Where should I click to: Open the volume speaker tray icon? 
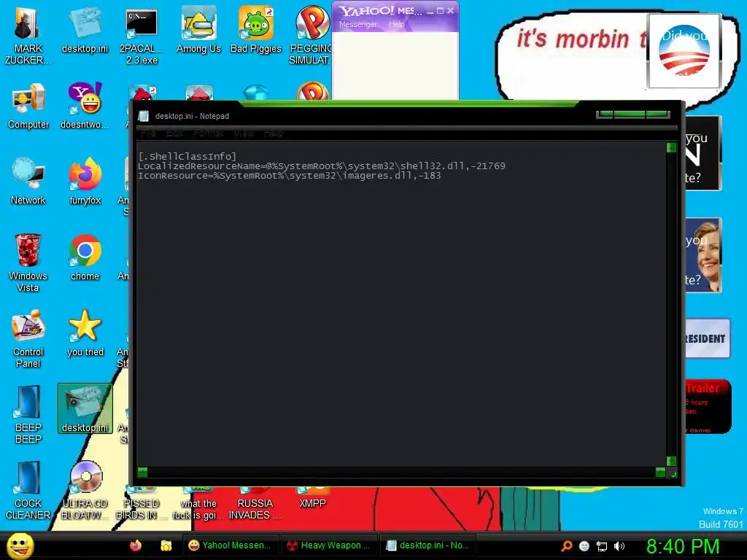click(x=619, y=546)
